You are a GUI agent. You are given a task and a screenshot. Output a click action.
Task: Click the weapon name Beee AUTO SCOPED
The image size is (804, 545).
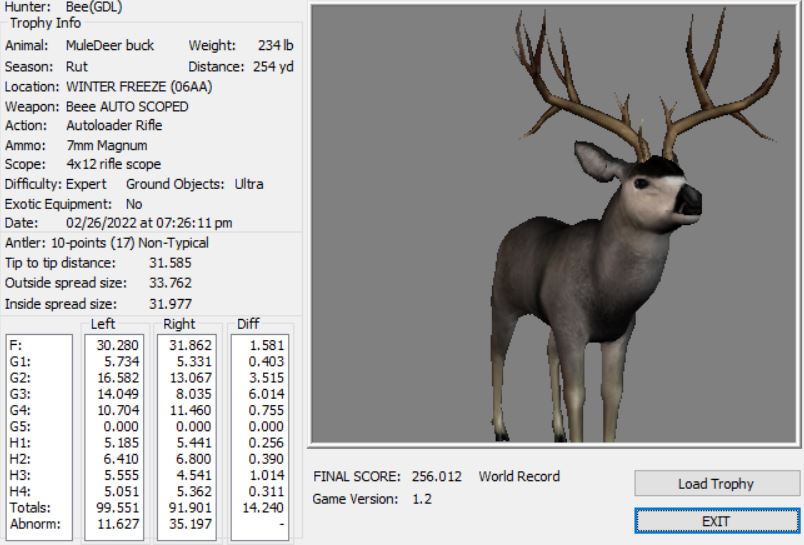pos(127,106)
